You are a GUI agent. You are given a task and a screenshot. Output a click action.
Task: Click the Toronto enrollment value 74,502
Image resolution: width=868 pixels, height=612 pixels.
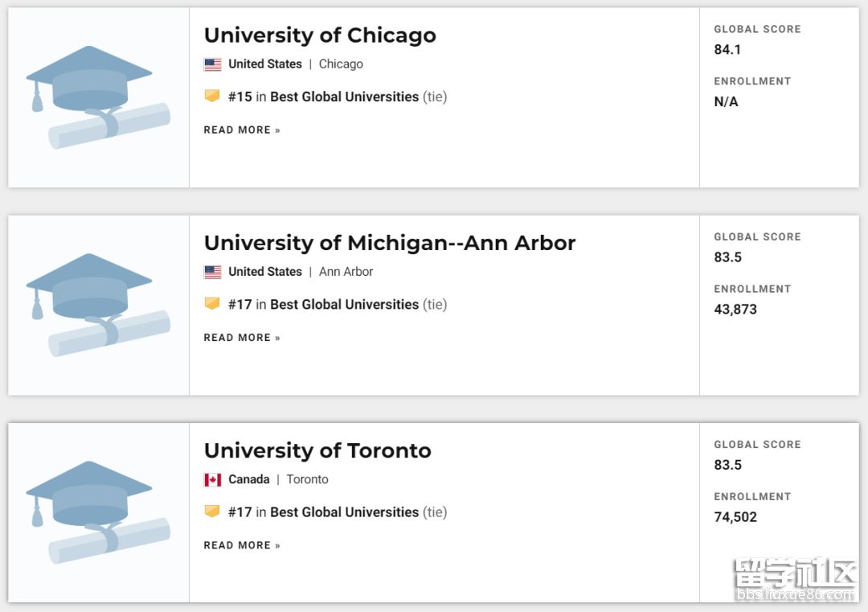(735, 517)
